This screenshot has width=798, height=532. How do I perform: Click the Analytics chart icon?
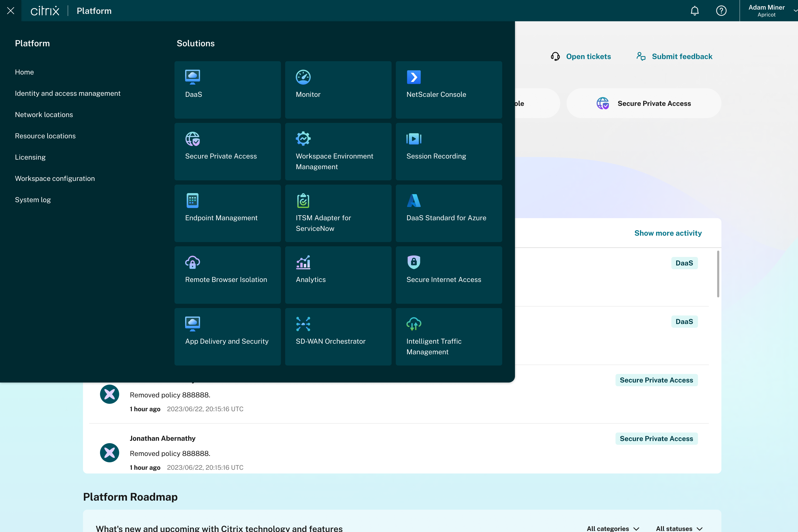point(303,262)
